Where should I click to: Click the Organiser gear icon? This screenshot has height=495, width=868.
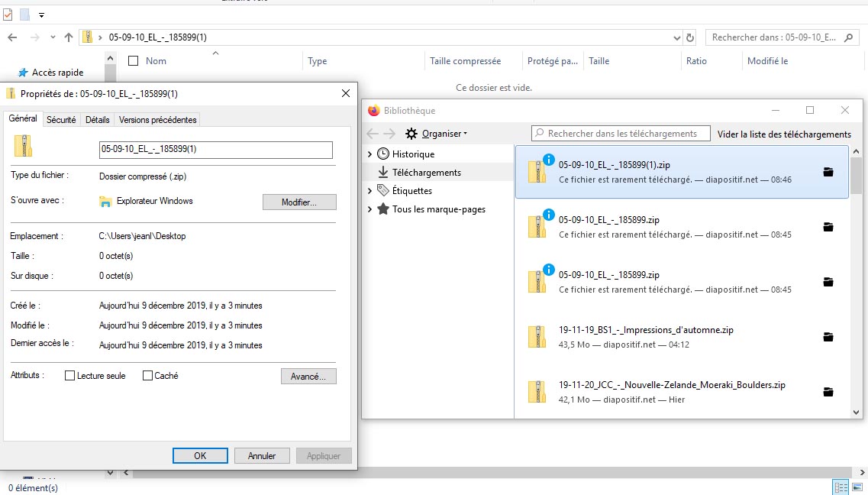coord(411,134)
